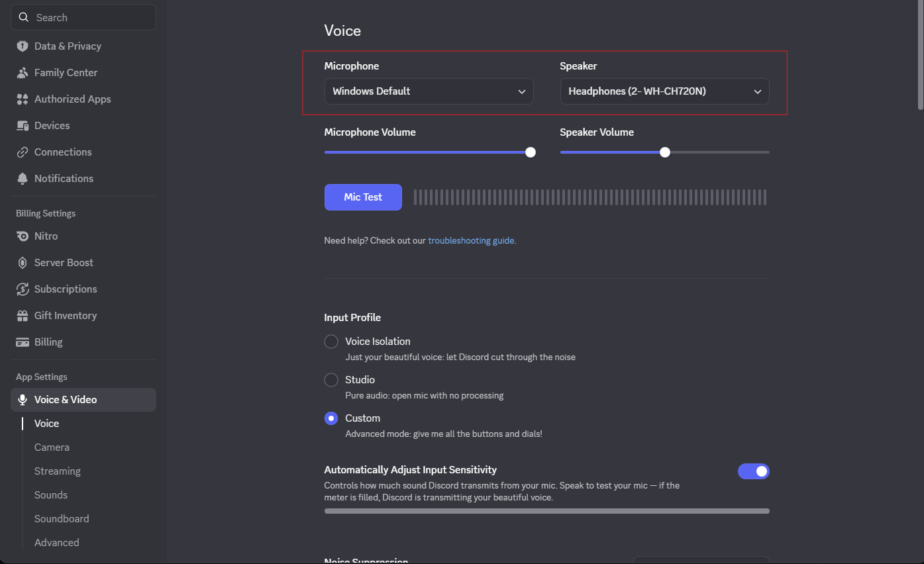
Task: Toggle Automatically Adjust Input Sensitivity switch
Action: pyautogui.click(x=754, y=471)
